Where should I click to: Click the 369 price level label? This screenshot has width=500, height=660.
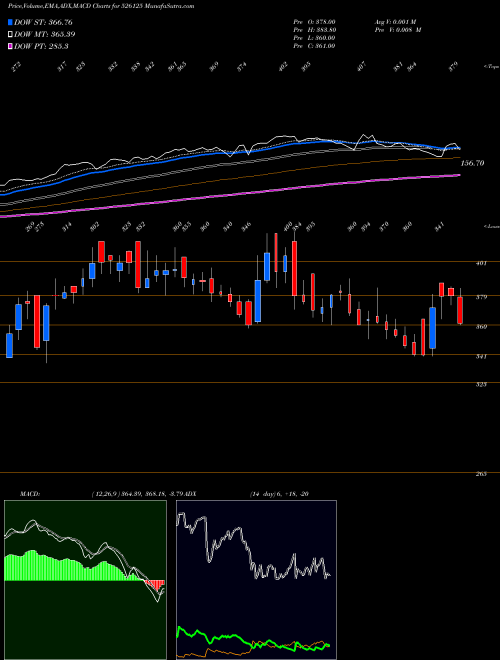(481, 327)
